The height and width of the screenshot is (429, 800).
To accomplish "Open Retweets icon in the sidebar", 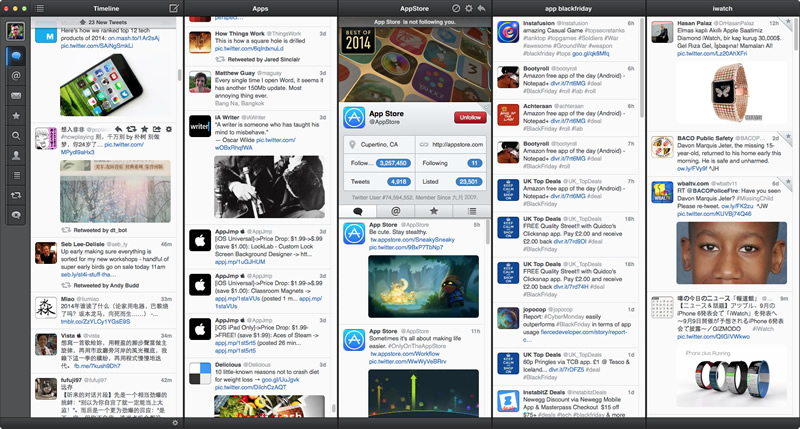I will pos(16,195).
